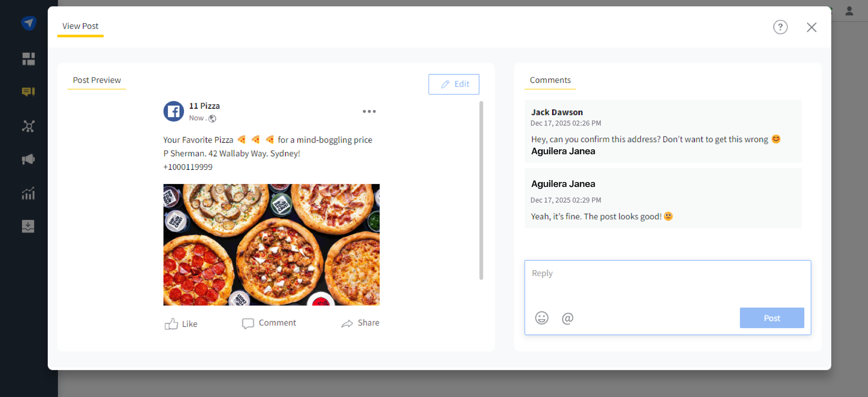Open the yellow comment alert sidebar icon

pyautogui.click(x=28, y=92)
